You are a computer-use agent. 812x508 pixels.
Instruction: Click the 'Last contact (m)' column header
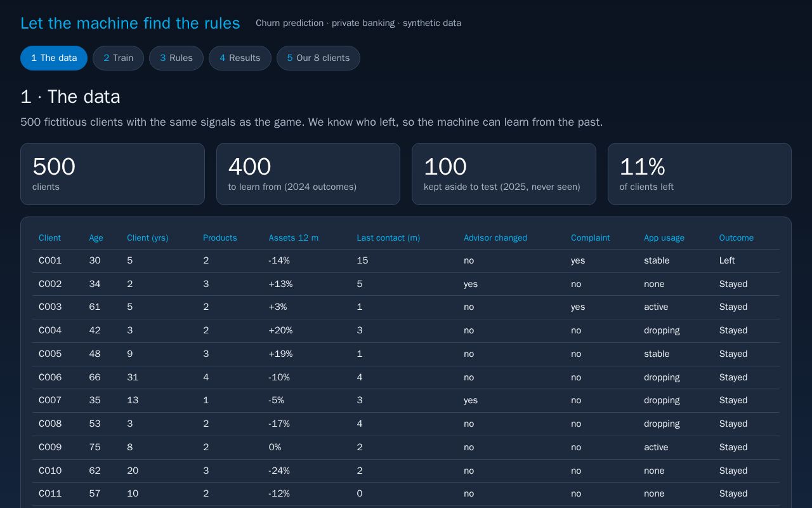click(388, 237)
